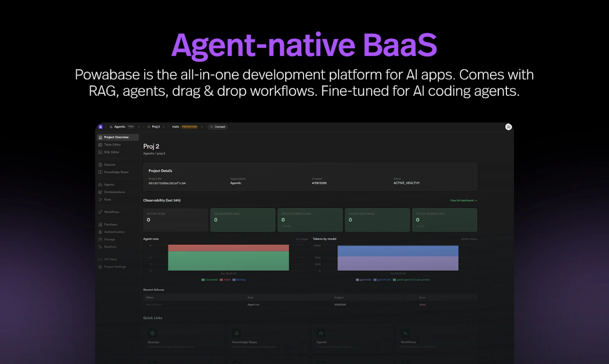This screenshot has width=609, height=364.
Task: Click the Sources quick link card icon
Action: coord(152,333)
